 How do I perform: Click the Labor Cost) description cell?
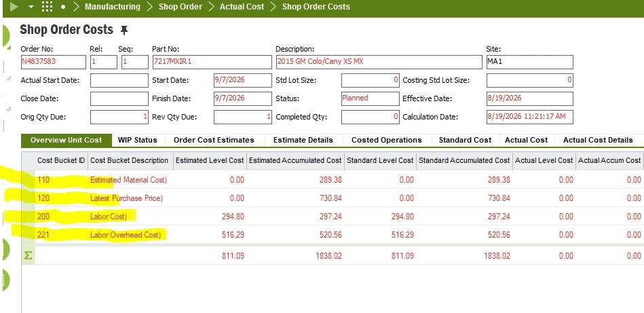[x=130, y=217]
